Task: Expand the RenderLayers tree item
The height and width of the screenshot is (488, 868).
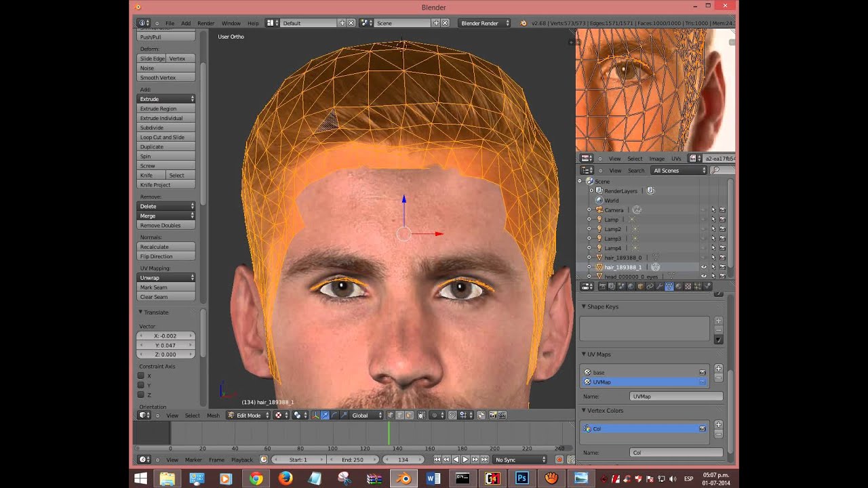Action: pos(591,191)
